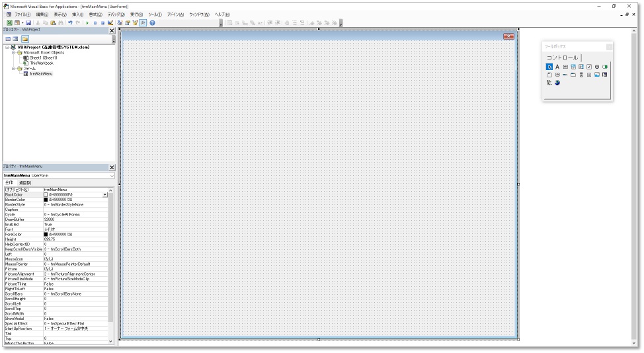
Task: Select the コントロール toolbox tab
Action: click(x=562, y=58)
